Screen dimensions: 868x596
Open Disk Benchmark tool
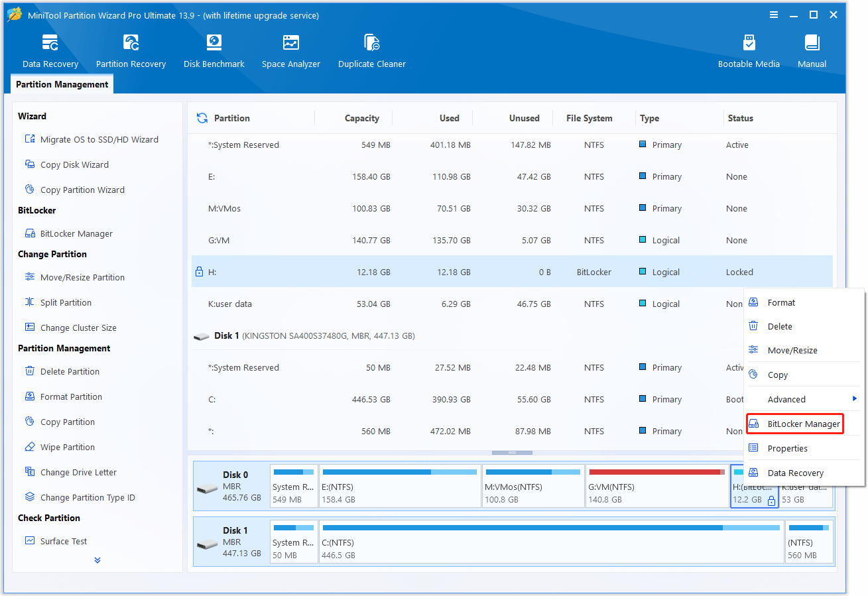point(214,52)
